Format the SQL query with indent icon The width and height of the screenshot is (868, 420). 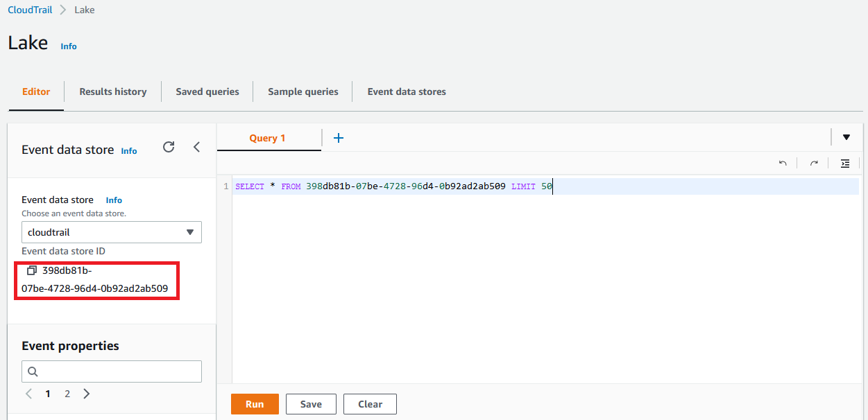click(845, 164)
